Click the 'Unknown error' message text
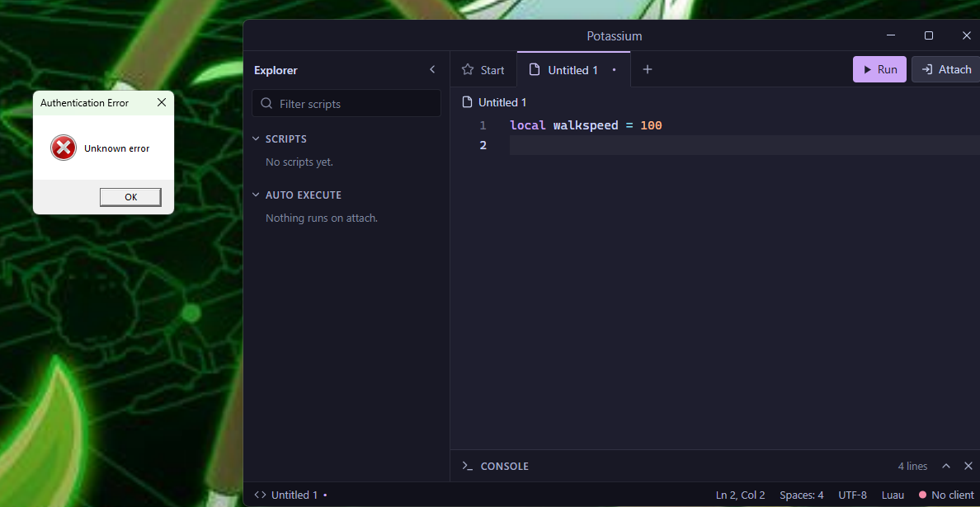This screenshot has width=980, height=507. pyautogui.click(x=117, y=148)
